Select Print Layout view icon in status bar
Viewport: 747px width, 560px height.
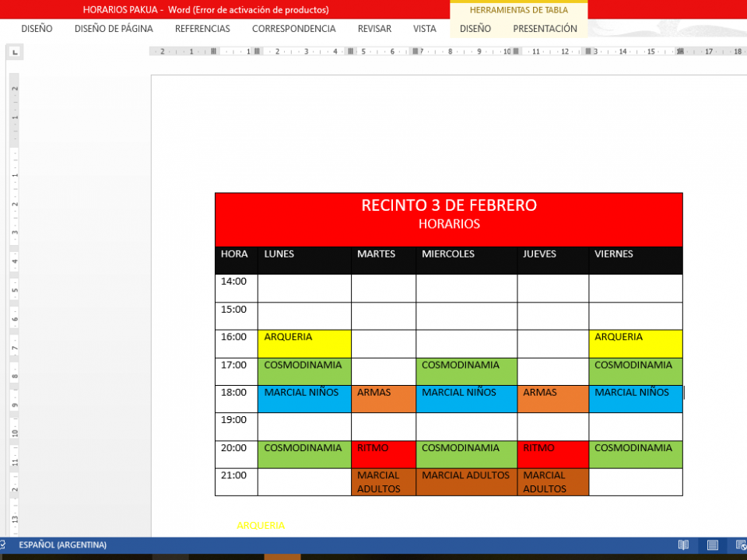712,544
